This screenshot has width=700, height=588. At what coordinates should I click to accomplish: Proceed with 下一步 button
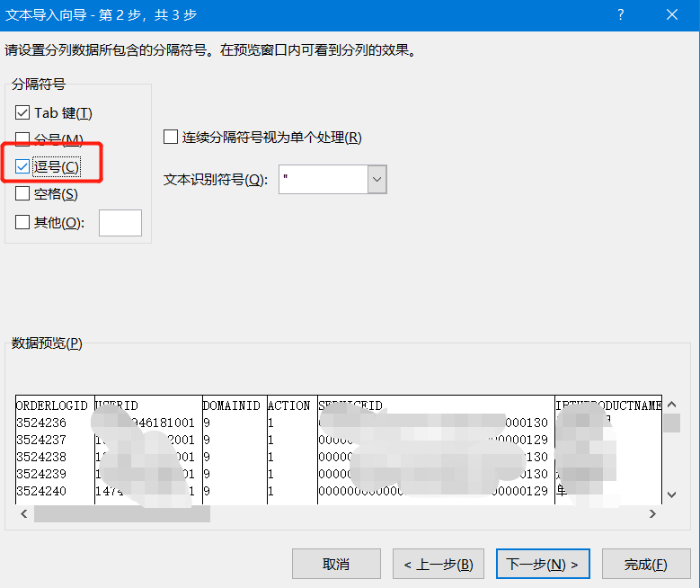tap(543, 564)
